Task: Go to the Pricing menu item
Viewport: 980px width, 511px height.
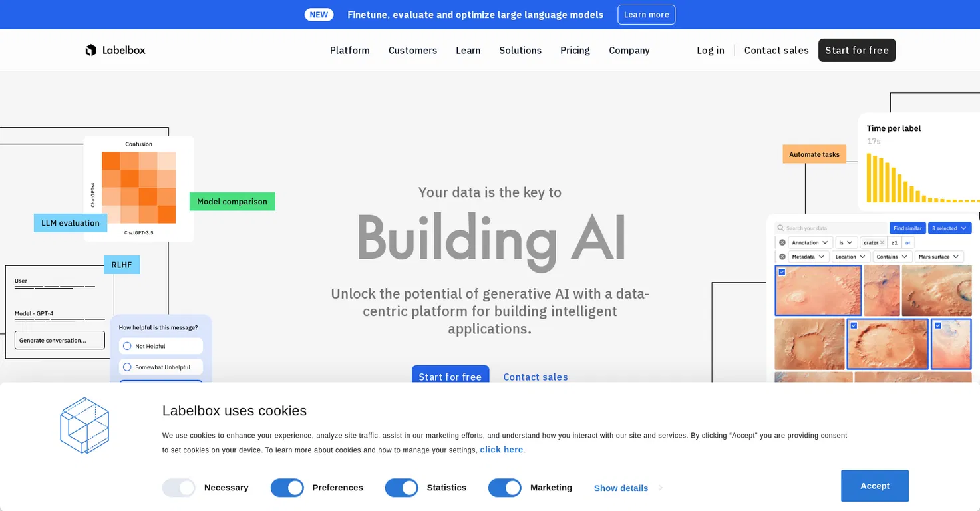Action: coord(575,50)
